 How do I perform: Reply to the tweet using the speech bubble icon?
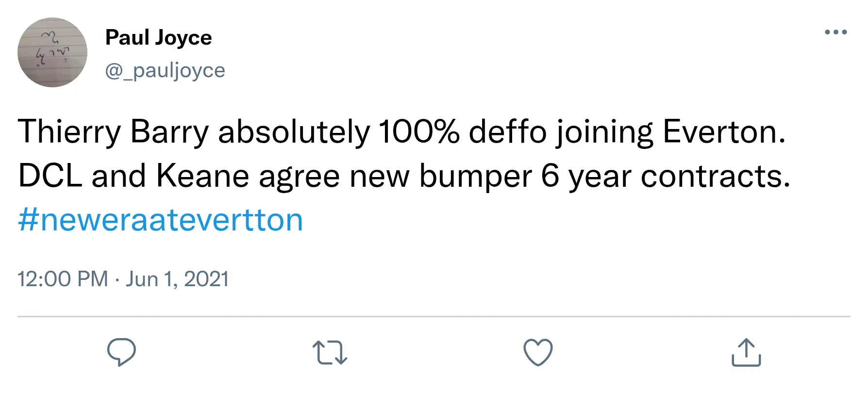[x=121, y=352]
